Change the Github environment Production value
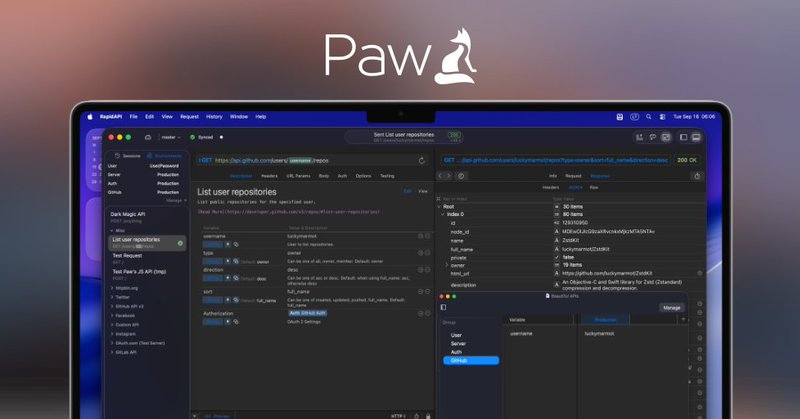This screenshot has width=800, height=419. (x=168, y=192)
